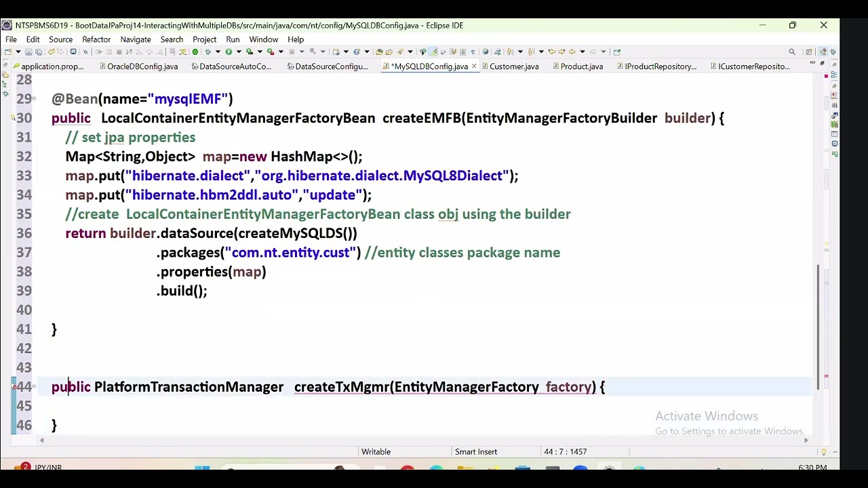Screen dimensions: 868x488
Task: Open the Project menu
Action: (x=204, y=39)
